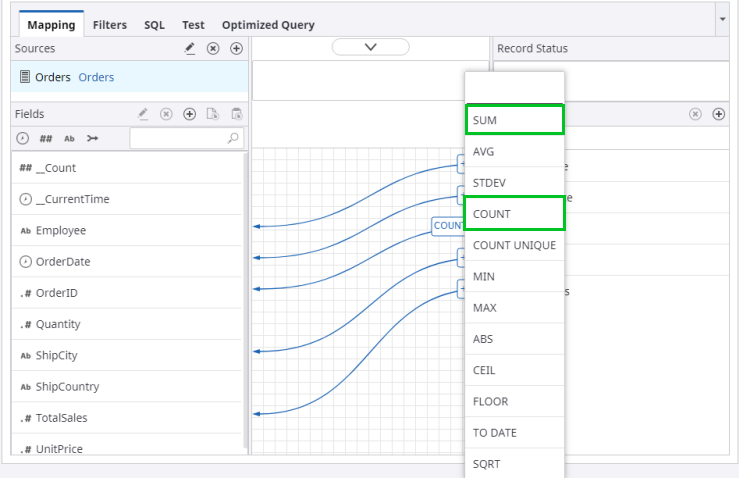Toggle date/time field type filter

[x=23, y=138]
